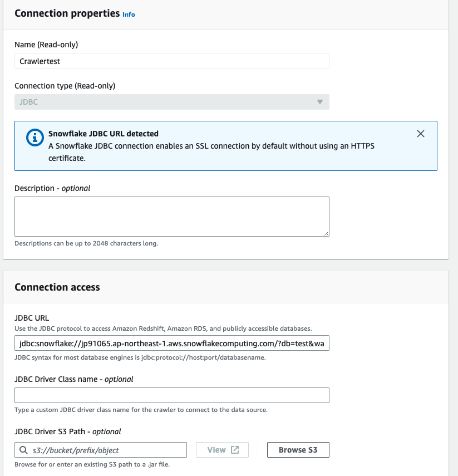458x476 pixels.
Task: Click the resize handle of Description box
Action: coord(326,233)
